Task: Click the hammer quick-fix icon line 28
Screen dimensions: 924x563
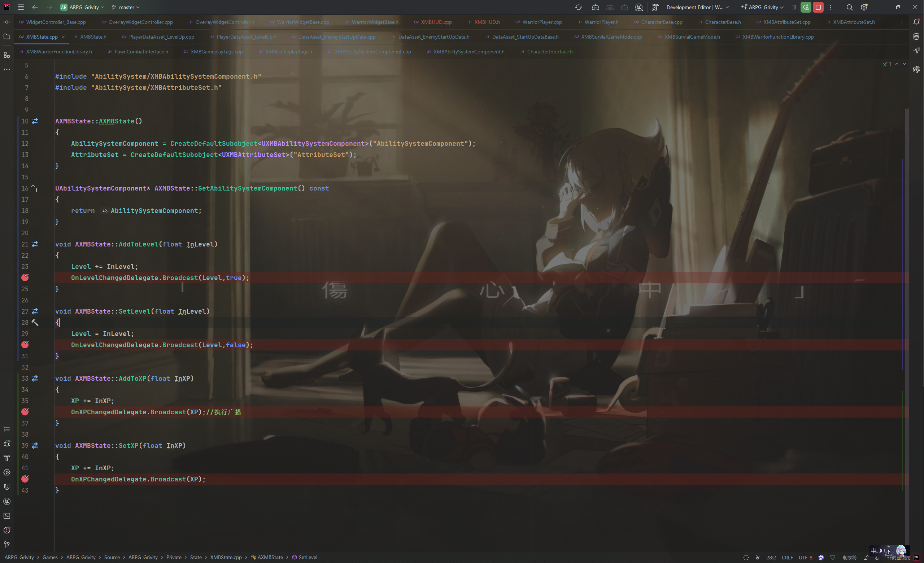Action: 35,322
